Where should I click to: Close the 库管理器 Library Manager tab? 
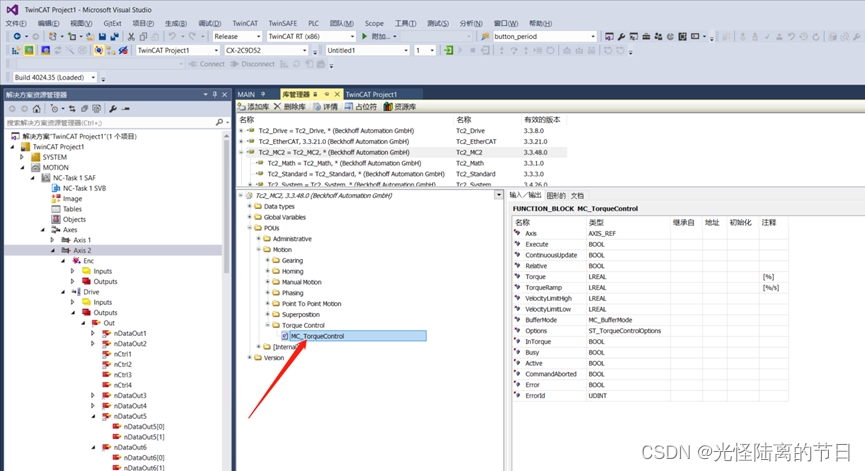click(x=337, y=94)
